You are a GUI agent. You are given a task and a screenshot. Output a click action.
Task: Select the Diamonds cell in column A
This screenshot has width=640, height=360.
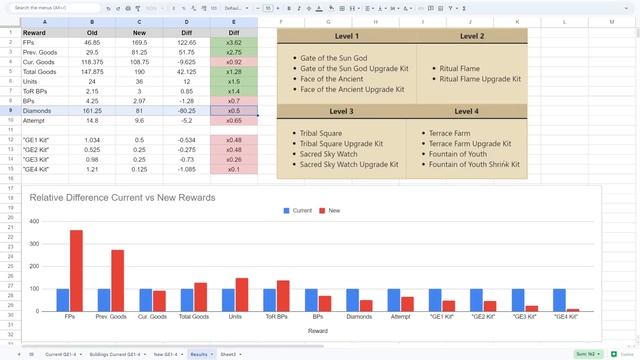44,111
